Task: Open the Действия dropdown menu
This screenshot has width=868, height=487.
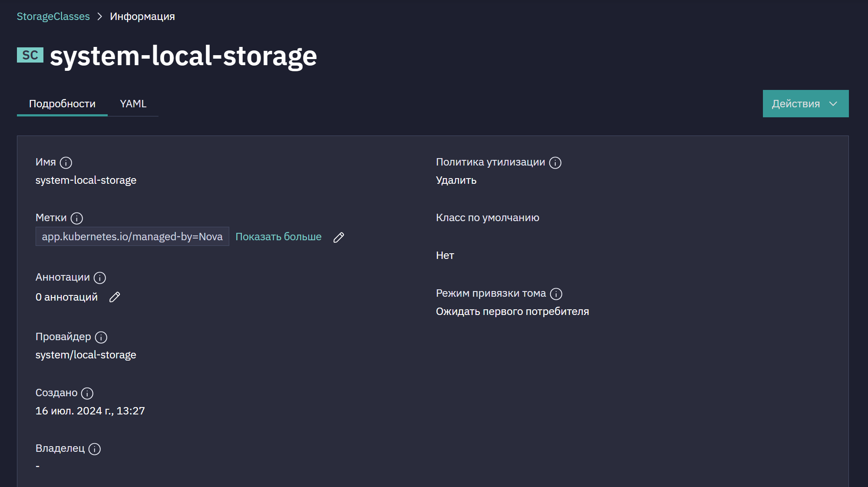Action: [805, 104]
